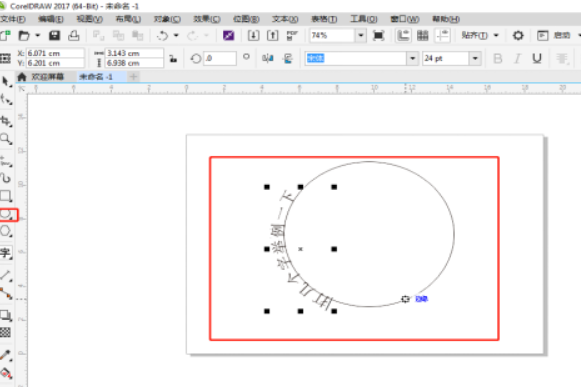Screen dimensions: 581x387
Task: Select the Rectangle tool
Action: [6, 196]
